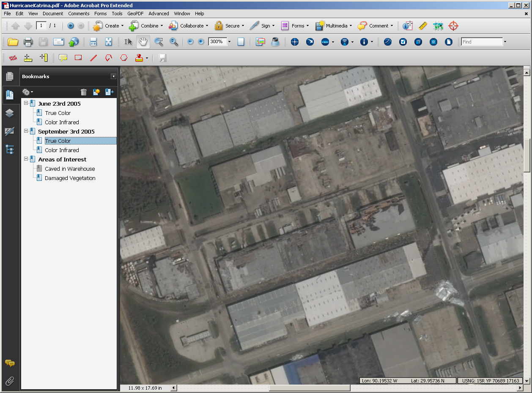The width and height of the screenshot is (532, 393).
Task: Open the Stamp tool dropdown arrow
Action: [147, 58]
